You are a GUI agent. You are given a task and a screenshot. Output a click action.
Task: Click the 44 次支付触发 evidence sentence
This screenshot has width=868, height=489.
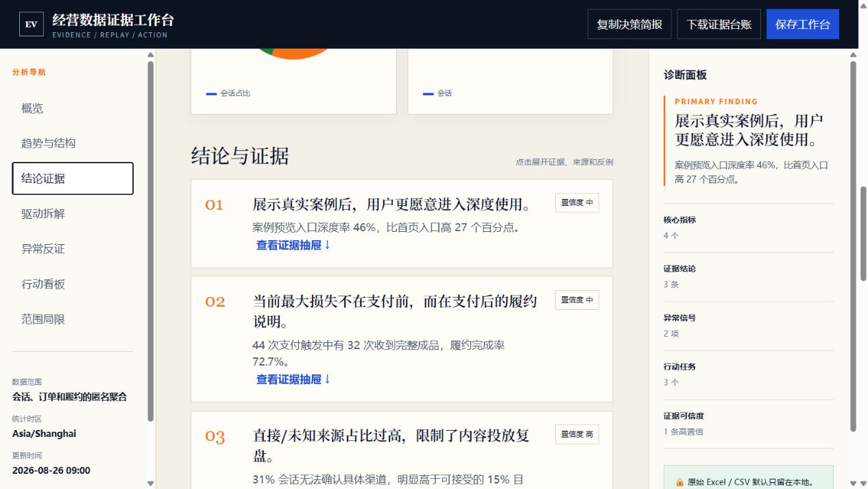[x=378, y=353]
